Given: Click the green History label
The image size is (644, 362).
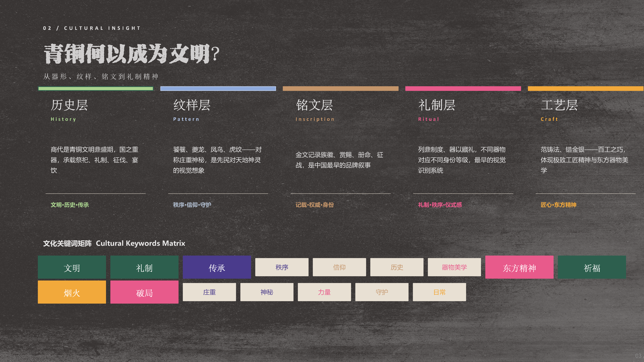Looking at the screenshot, I should point(63,119).
